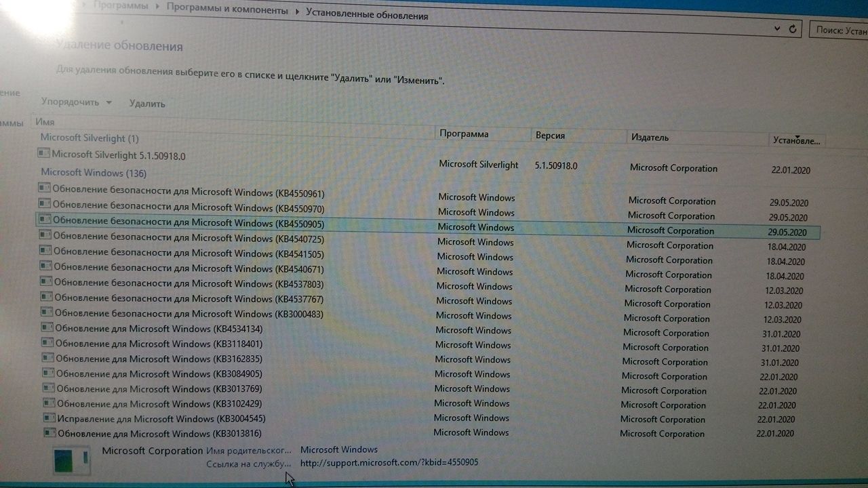Image resolution: width=868 pixels, height=488 pixels.
Task: Select update KB3013816 row text
Action: [x=159, y=433]
